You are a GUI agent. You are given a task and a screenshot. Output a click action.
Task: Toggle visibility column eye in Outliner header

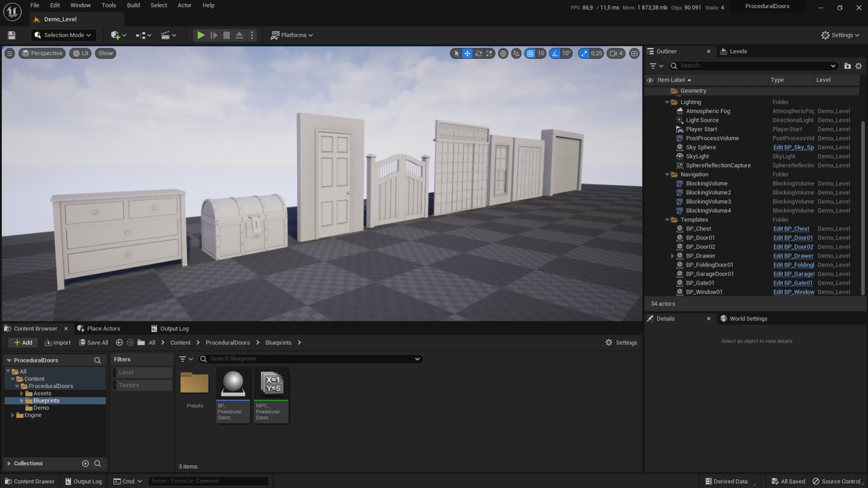(x=650, y=80)
